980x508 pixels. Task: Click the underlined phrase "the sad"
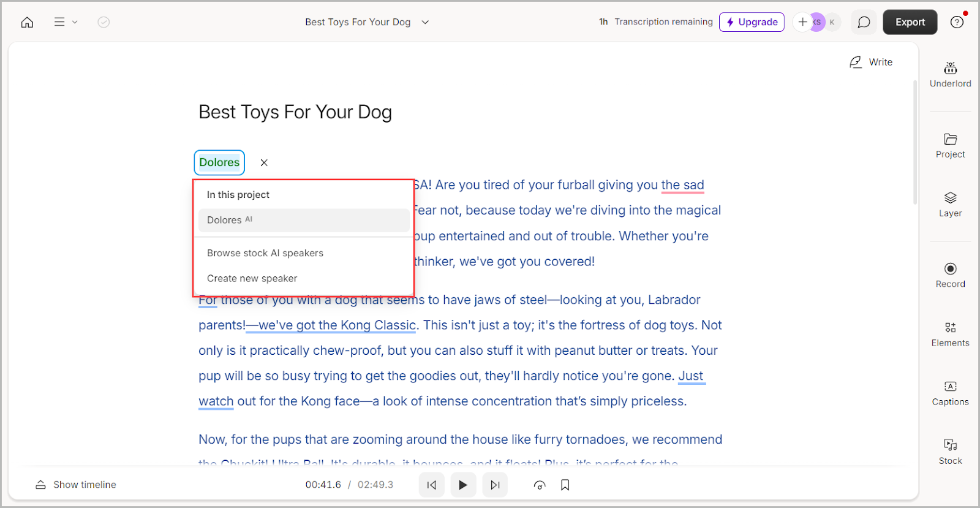[682, 185]
